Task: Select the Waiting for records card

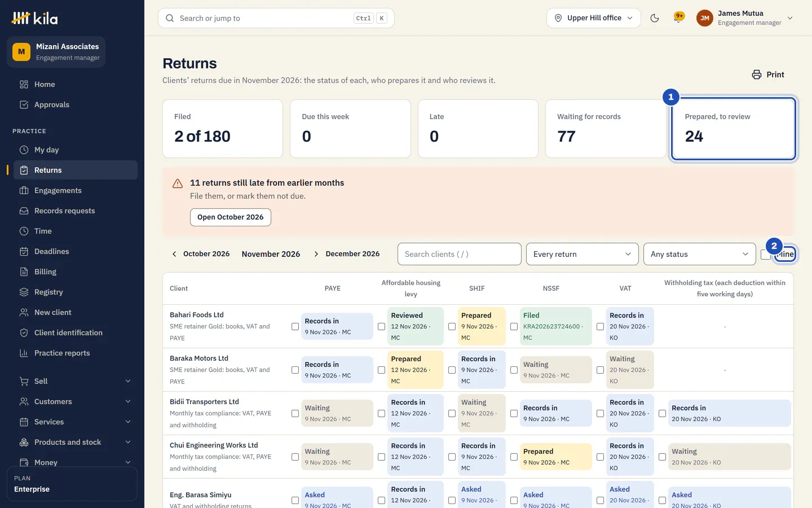Action: click(606, 129)
